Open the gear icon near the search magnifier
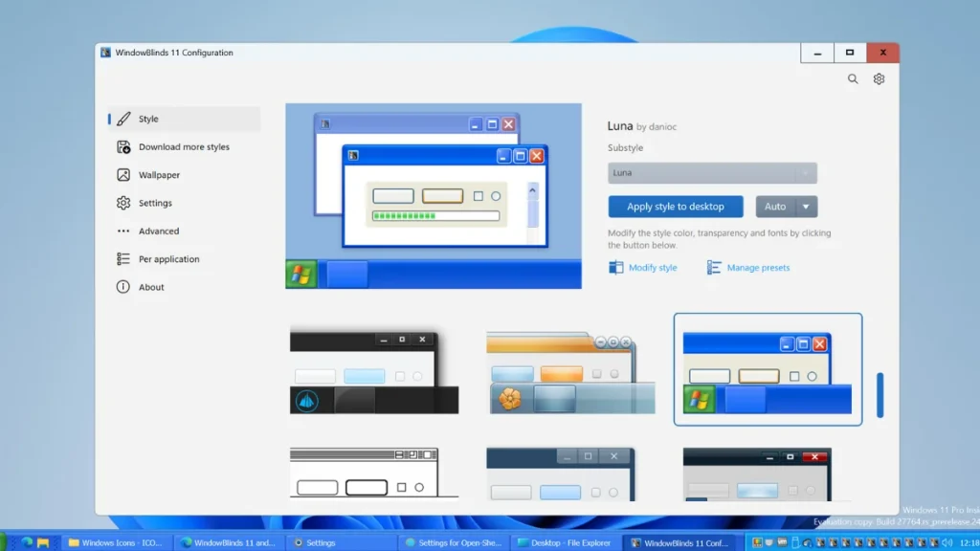This screenshot has width=980, height=551. (x=878, y=79)
